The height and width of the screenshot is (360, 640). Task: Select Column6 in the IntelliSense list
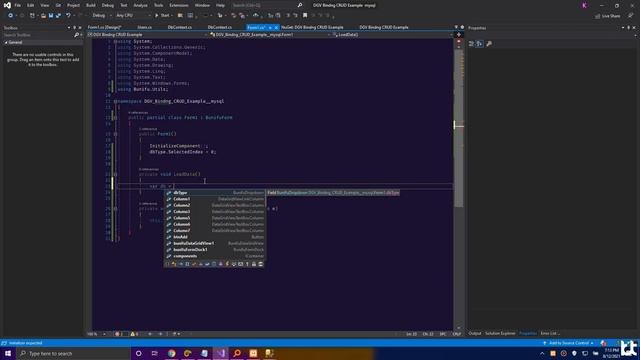[x=215, y=224]
